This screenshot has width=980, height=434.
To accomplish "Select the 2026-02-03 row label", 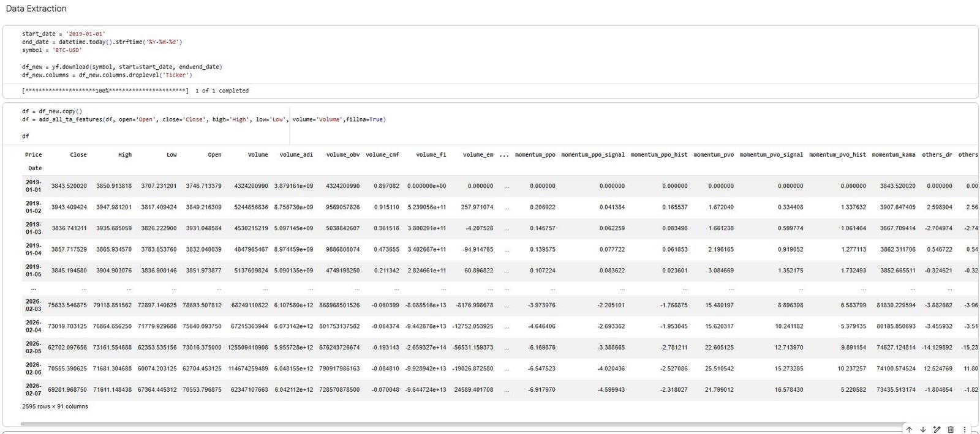I will coord(34,305).
